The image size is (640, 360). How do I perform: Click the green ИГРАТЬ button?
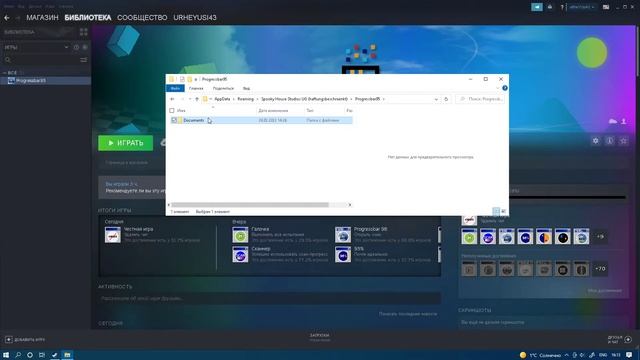click(x=126, y=143)
